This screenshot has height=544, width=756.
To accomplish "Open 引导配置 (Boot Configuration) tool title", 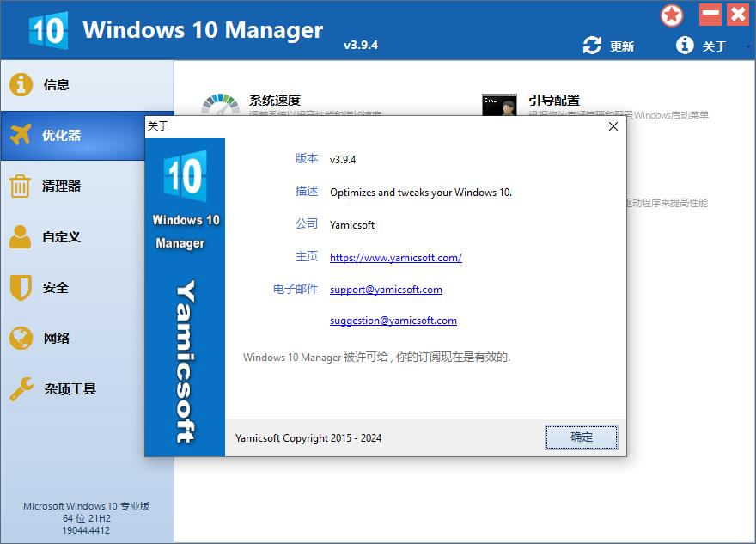I will [x=554, y=101].
